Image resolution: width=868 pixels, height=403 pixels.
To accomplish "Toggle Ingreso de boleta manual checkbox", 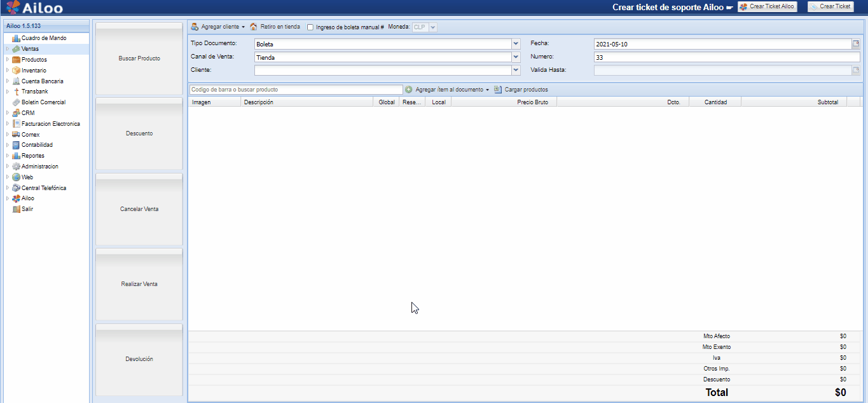I will (x=310, y=27).
